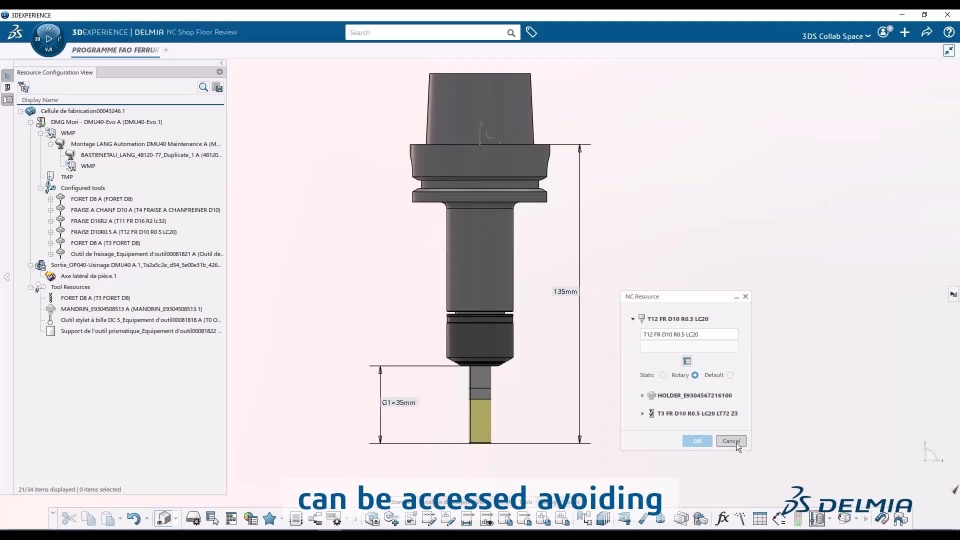Minimize the NC Resource dialog
Viewport: 960px width, 540px height.
click(x=736, y=297)
